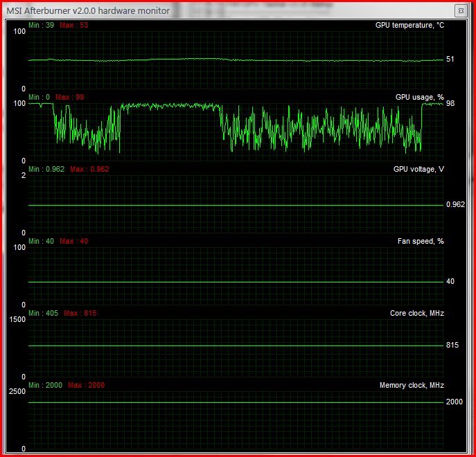Image resolution: width=476 pixels, height=457 pixels.
Task: Click the 'Memory clock, MHz' graph label
Action: tap(412, 385)
